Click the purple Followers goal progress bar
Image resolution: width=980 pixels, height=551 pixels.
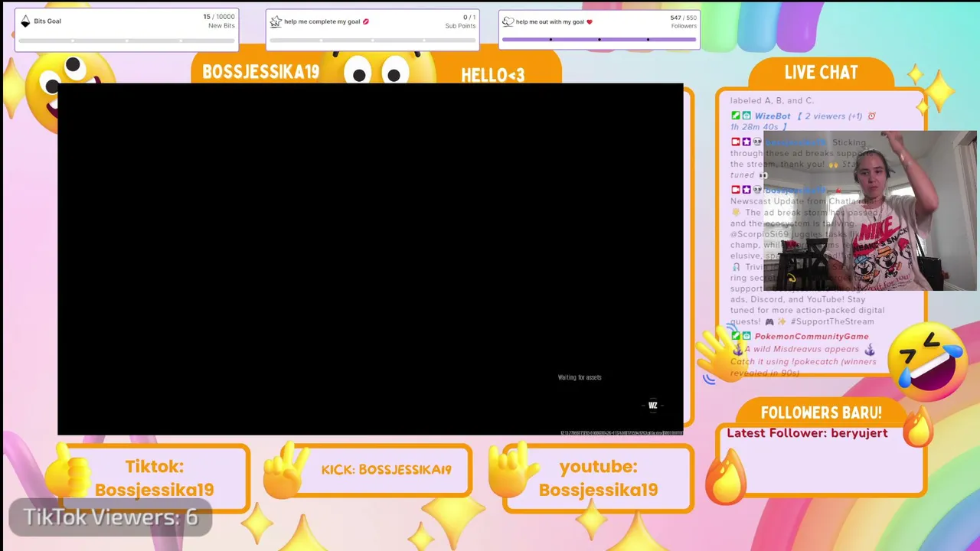tap(599, 39)
